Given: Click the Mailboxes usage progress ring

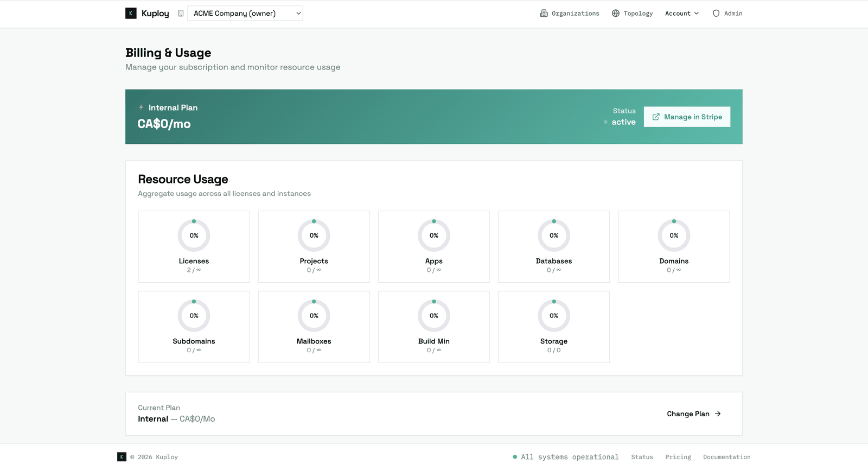Looking at the screenshot, I should pos(314,316).
